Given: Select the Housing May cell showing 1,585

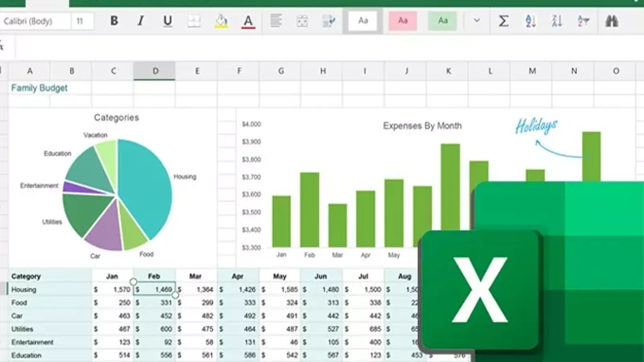Looking at the screenshot, I should [281, 290].
